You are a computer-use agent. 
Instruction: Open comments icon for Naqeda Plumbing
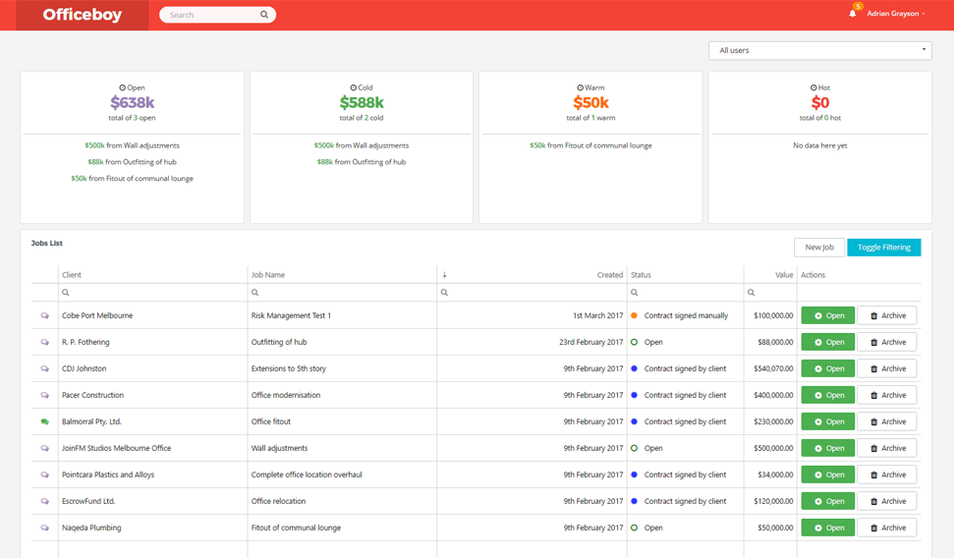pos(44,528)
